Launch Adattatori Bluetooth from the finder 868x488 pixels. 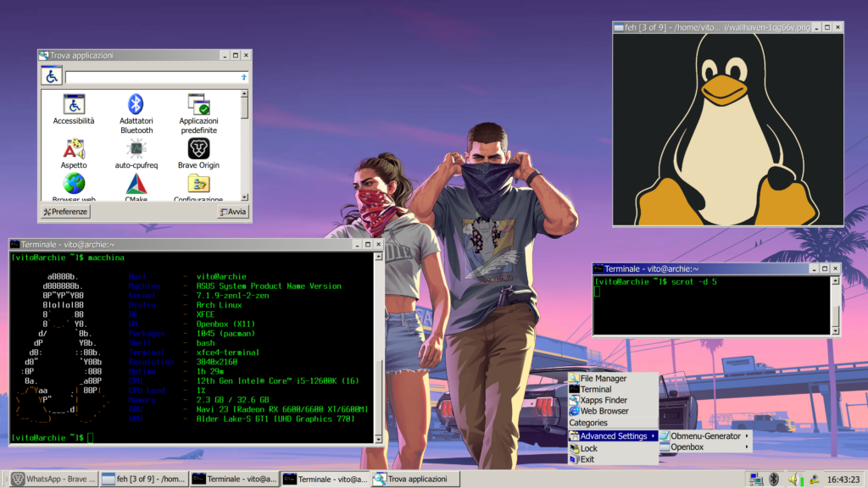[136, 114]
